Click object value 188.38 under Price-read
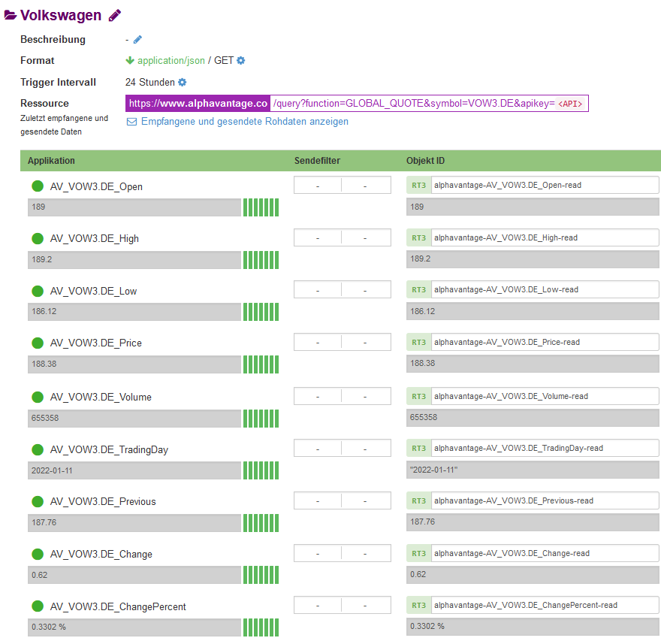Viewport: 661px width, 644px height. 533,364
